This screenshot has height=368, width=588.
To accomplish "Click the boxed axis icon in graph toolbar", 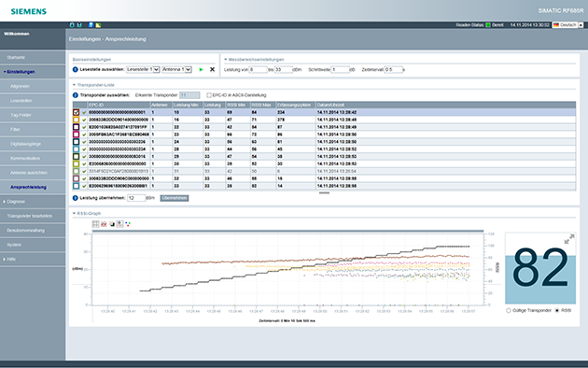I will coord(120,224).
